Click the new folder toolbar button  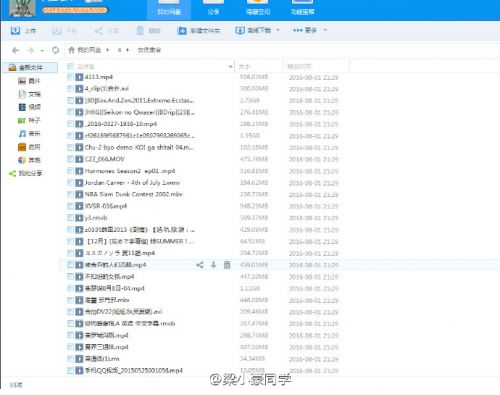tap(199, 31)
